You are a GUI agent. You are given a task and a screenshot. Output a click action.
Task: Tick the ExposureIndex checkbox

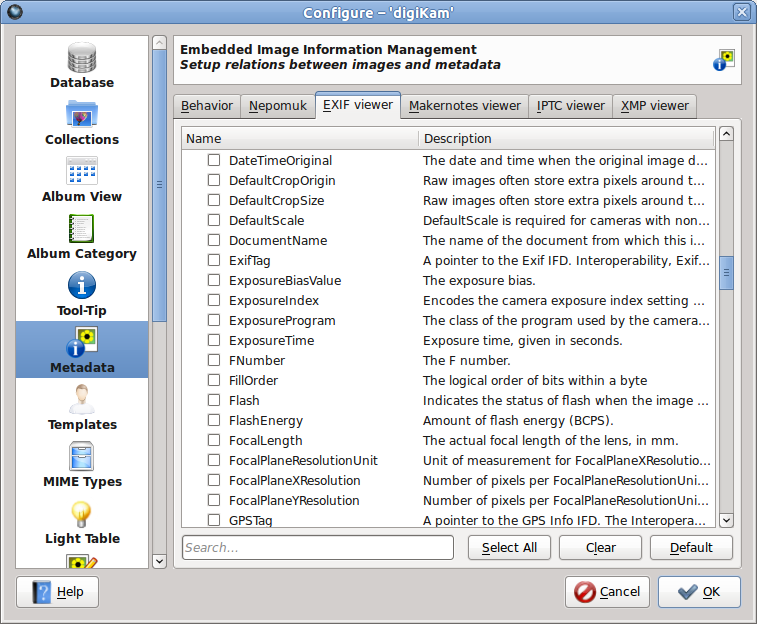tap(214, 300)
